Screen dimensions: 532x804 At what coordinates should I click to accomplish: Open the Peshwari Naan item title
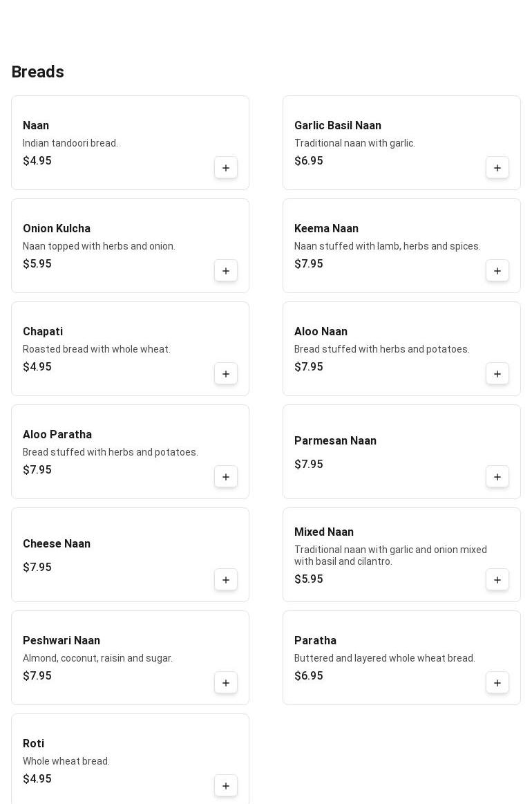(61, 641)
